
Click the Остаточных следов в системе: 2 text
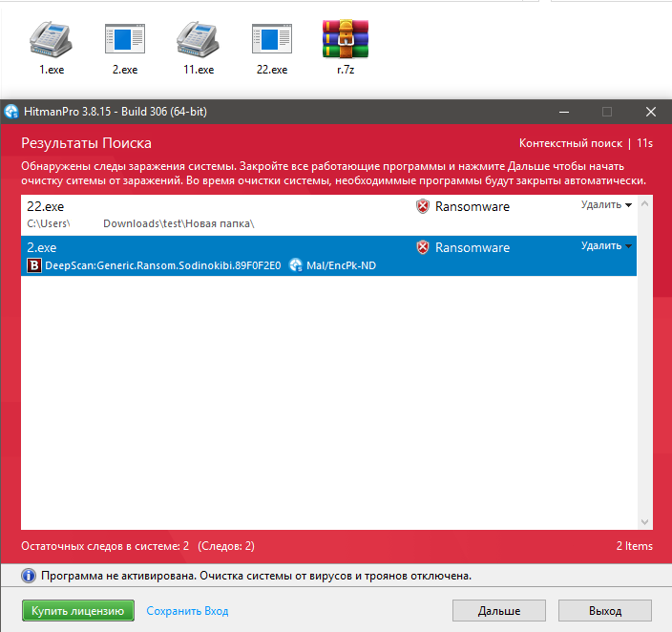click(105, 546)
